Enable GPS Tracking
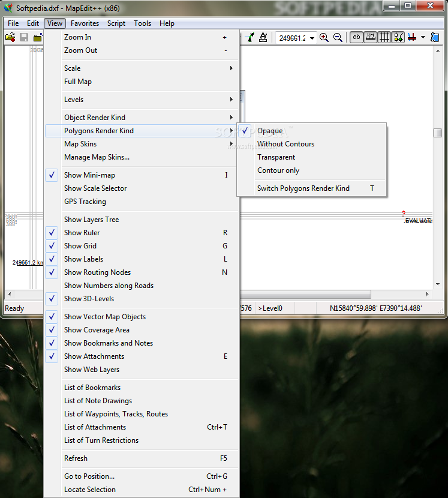The image size is (448, 498). pyautogui.click(x=142, y=202)
